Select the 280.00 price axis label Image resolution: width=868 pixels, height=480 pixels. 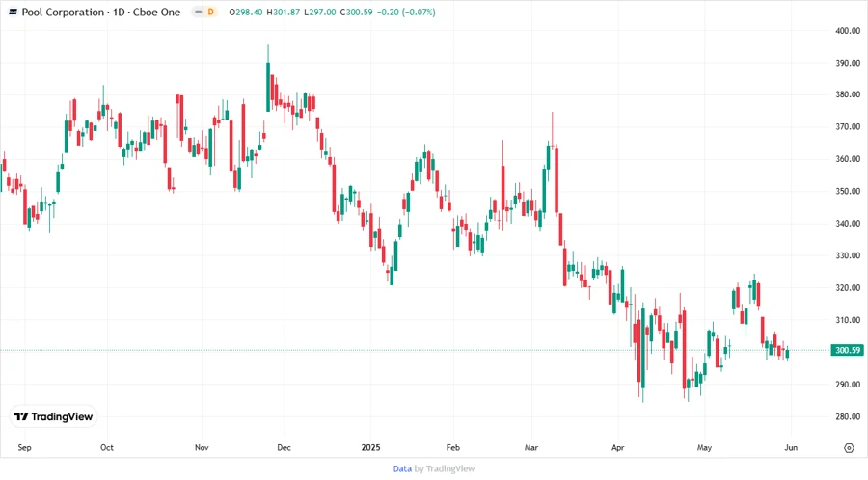848,417
